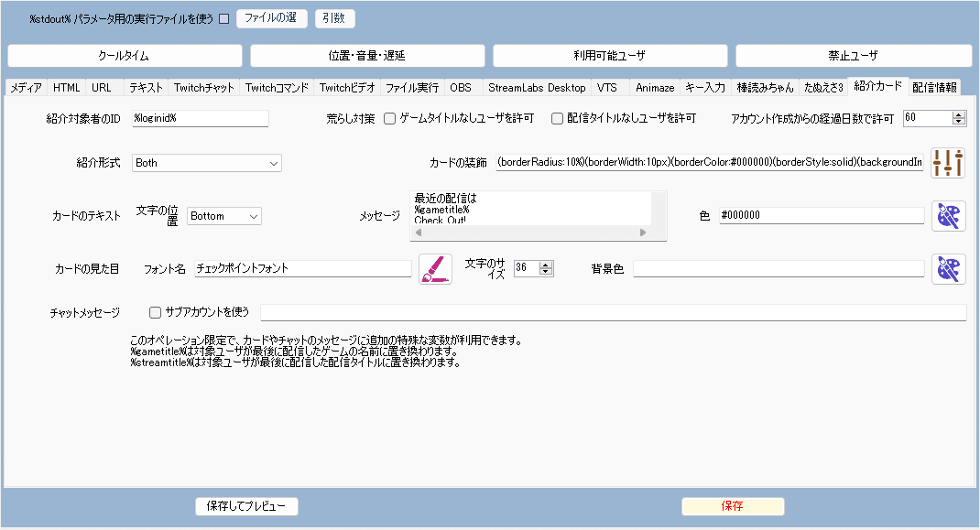Switch to ファイル実行 tab
This screenshot has height=530, width=980.
(412, 88)
